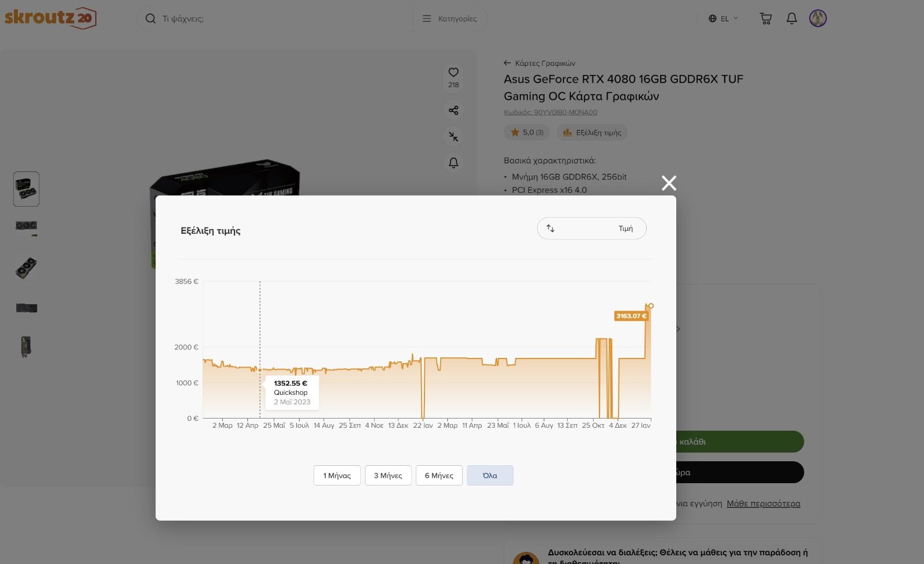924x564 pixels.
Task: Click the compare arrows icon
Action: 453,137
